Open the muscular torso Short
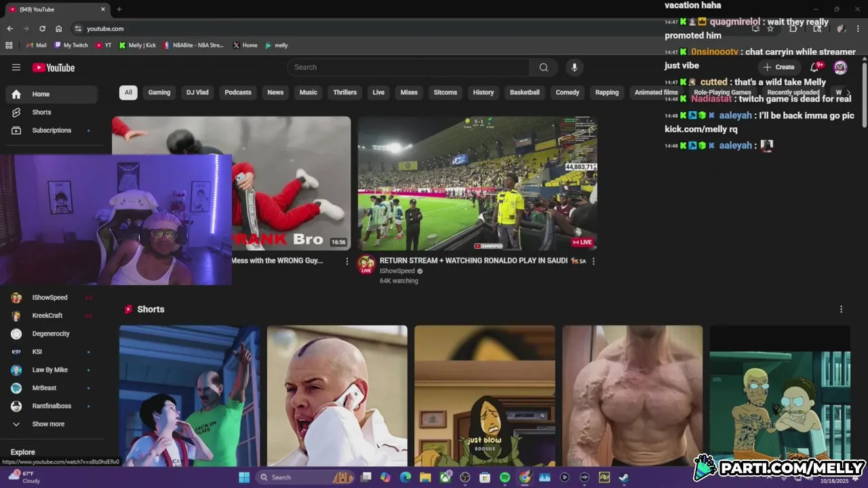This screenshot has width=868, height=488. [x=633, y=396]
